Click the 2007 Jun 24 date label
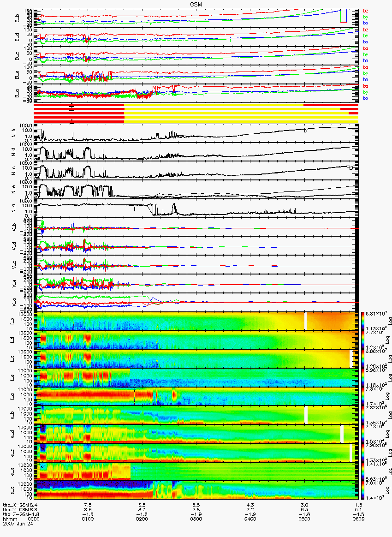 pyautogui.click(x=18, y=523)
